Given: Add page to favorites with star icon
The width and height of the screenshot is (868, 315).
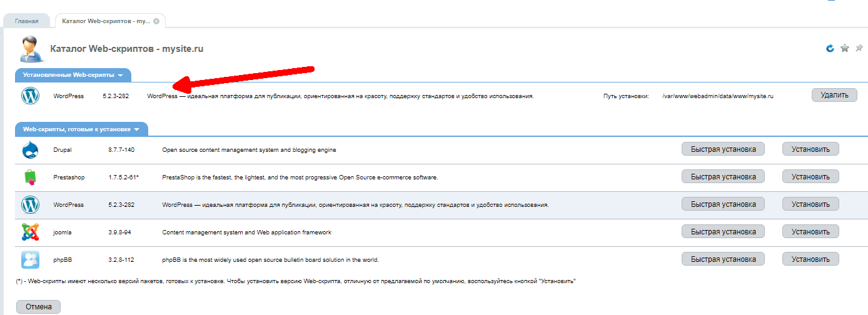Looking at the screenshot, I should pos(845,48).
